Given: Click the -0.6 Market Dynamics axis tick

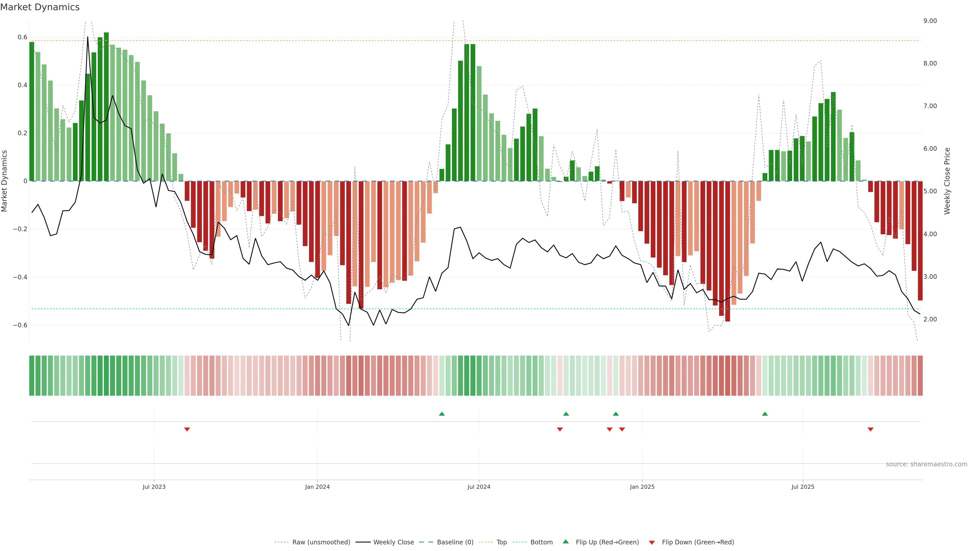Looking at the screenshot, I should point(20,325).
